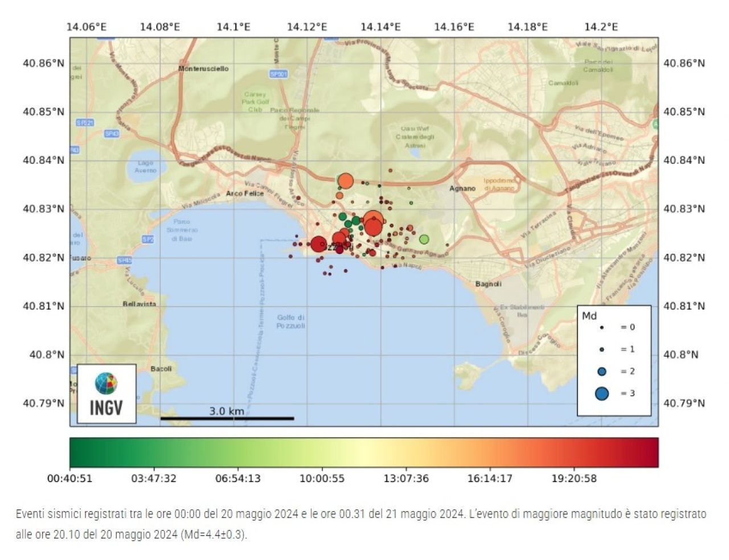This screenshot has height=560, width=729.
Task: Select the Agnano town label
Action: [x=462, y=188]
